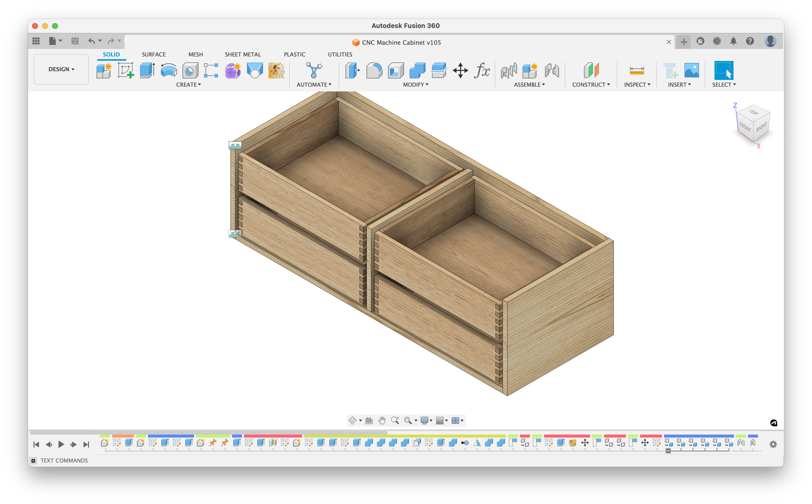Click the Move/Copy cross-arrows icon

[x=460, y=70]
